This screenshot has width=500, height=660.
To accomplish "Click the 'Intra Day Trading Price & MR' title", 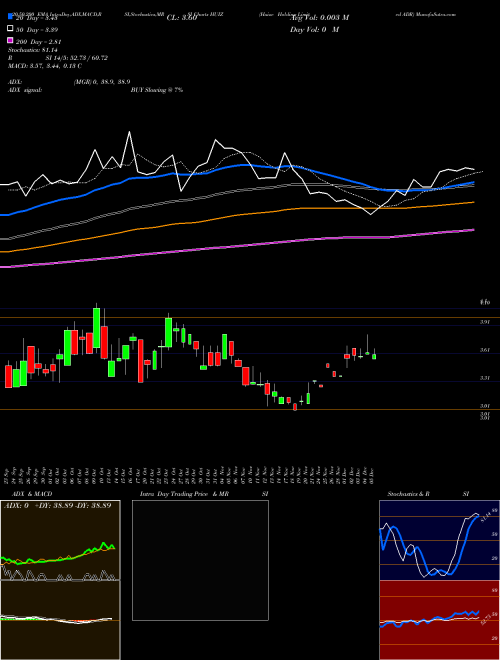I will (184, 494).
